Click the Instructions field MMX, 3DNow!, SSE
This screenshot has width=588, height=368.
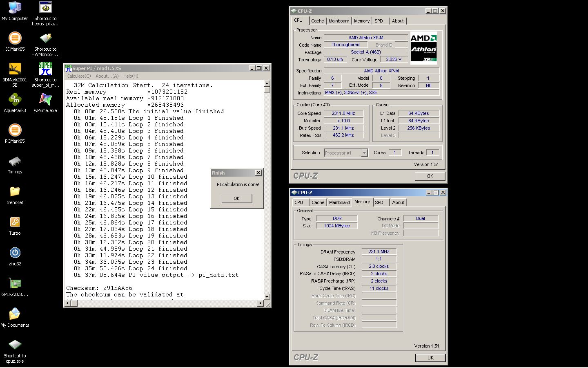[381, 93]
